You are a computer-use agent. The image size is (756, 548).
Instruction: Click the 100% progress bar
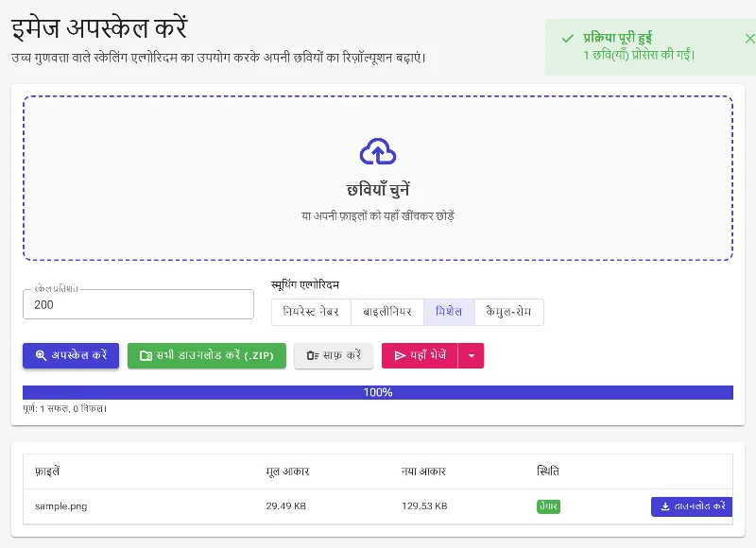point(378,392)
